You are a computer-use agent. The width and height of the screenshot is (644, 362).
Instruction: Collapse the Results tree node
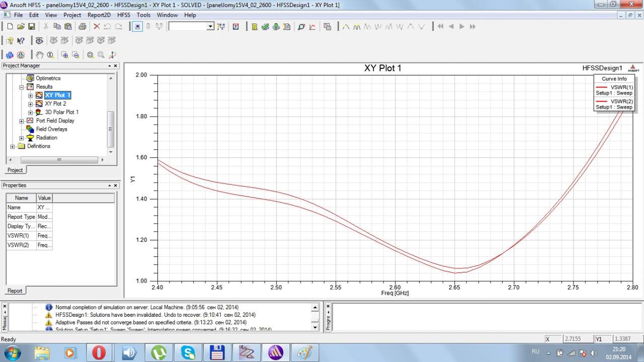point(22,87)
